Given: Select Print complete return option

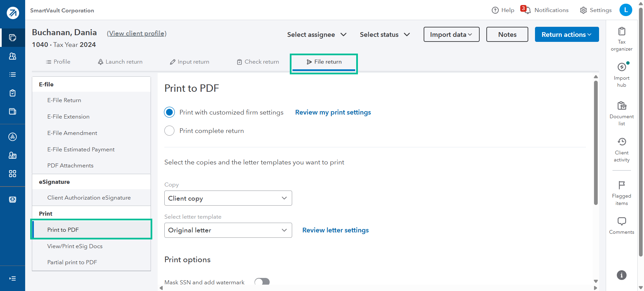Looking at the screenshot, I should 169,131.
